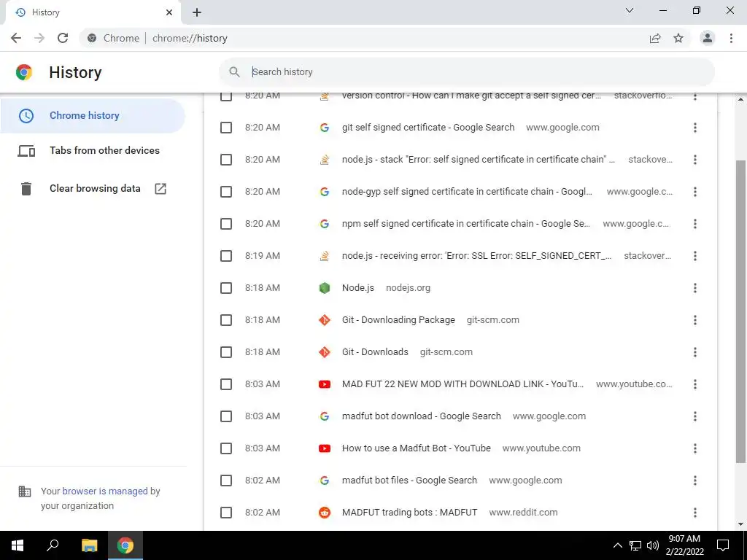
Task: Click external link icon beside Clear browsing data
Action: click(x=160, y=189)
